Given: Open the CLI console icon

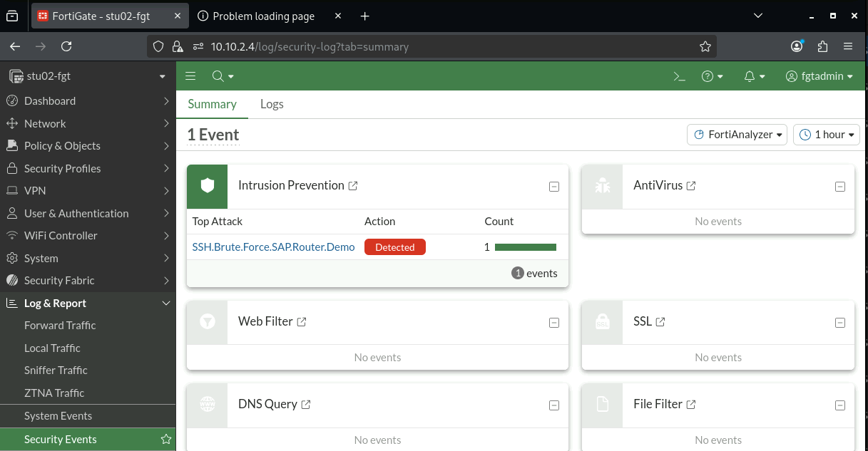Looking at the screenshot, I should click(x=679, y=76).
